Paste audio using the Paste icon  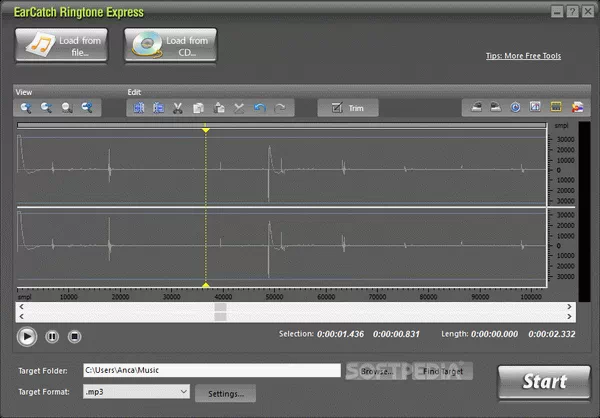(219, 108)
